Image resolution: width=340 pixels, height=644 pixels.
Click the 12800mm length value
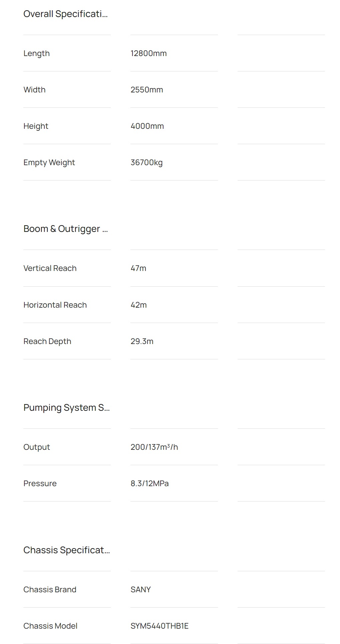click(148, 53)
